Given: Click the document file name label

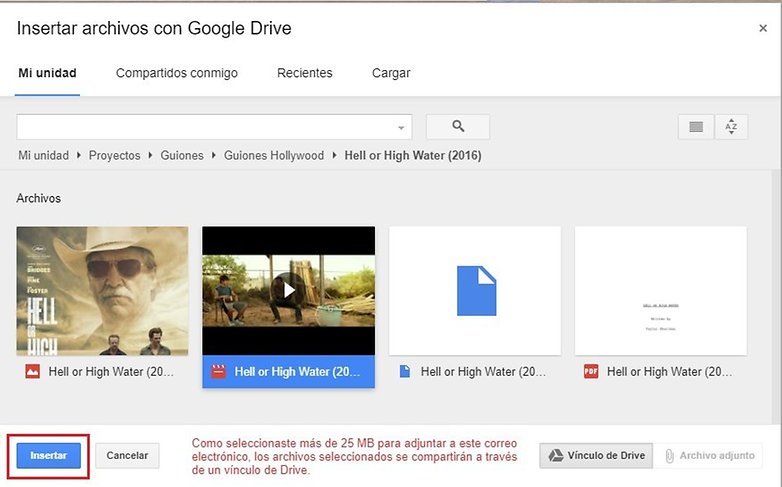Looking at the screenshot, I should [483, 372].
